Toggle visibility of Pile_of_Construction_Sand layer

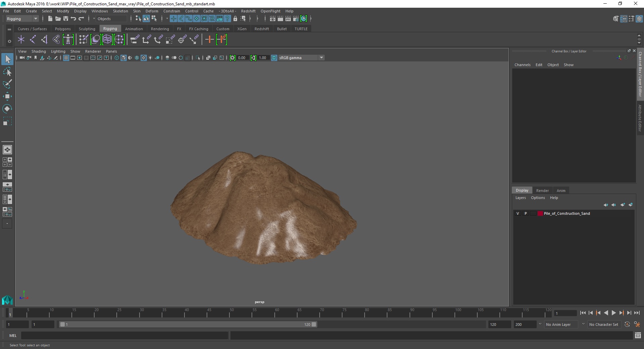point(518,213)
